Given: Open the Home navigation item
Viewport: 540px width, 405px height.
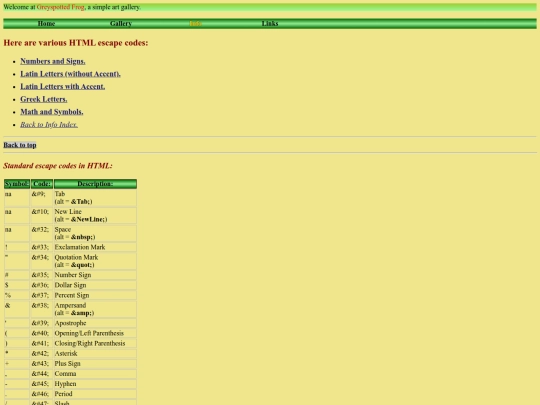Looking at the screenshot, I should pyautogui.click(x=46, y=23).
